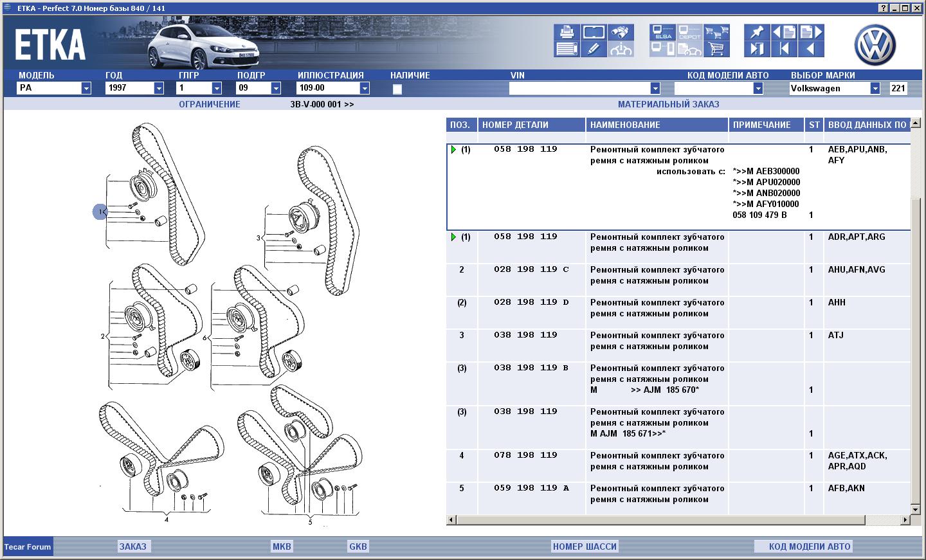
Task: Click the МАТЕРИАЛЬНЫЙ ЗАКАЗ link
Action: tap(669, 104)
